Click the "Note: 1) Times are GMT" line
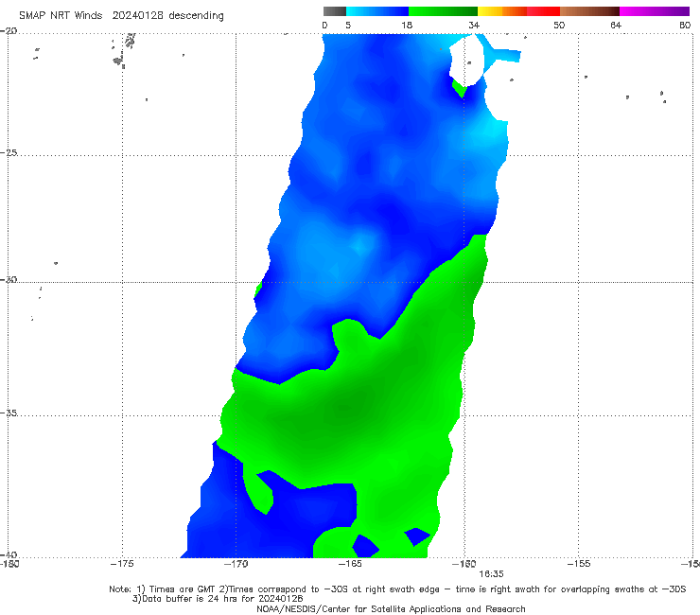Viewport: 700px width, 615px height. tap(397, 589)
